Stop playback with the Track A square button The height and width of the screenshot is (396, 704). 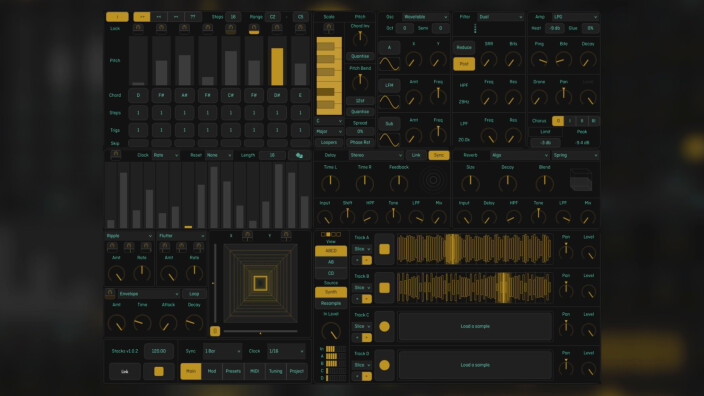click(384, 249)
